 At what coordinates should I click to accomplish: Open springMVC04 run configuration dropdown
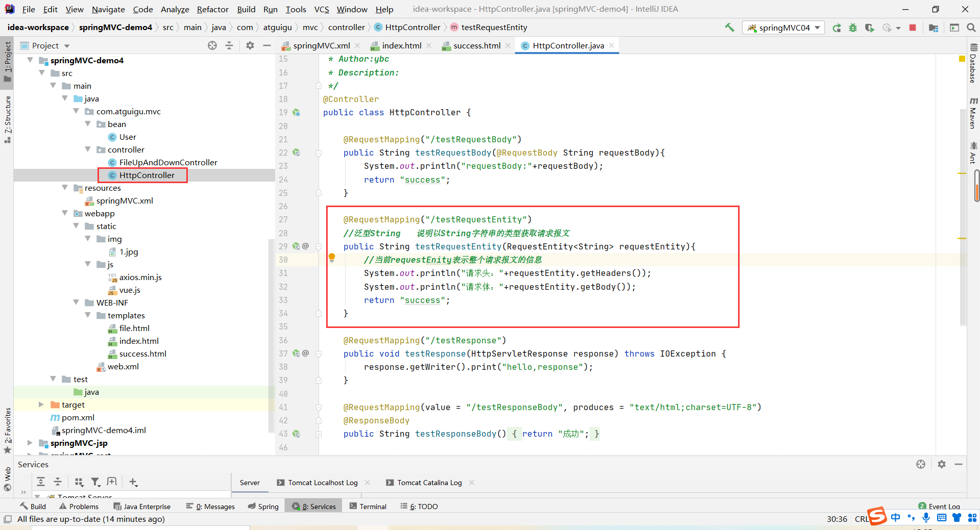(x=783, y=28)
